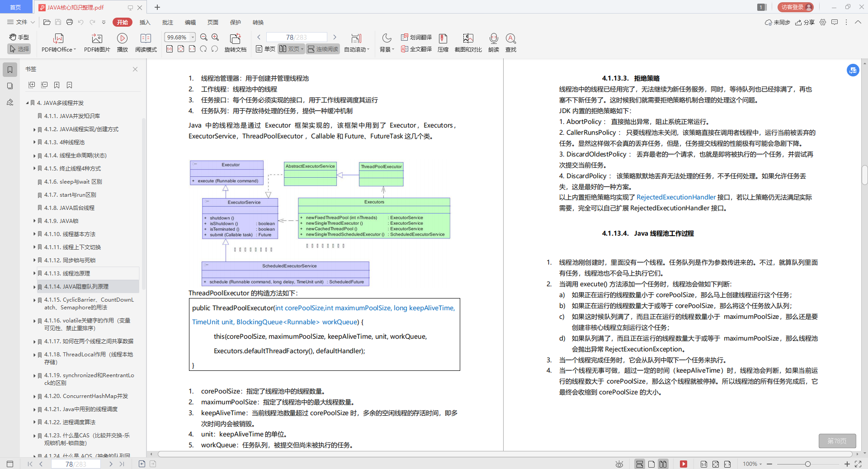Launch 截图和对比 screenshot and compare
The width and height of the screenshot is (868, 469).
point(468,43)
